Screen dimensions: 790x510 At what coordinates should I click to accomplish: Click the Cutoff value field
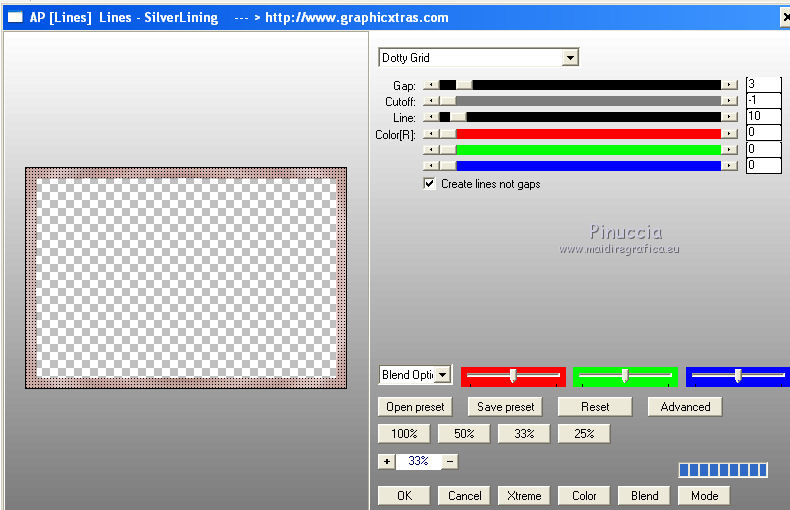pyautogui.click(x=763, y=100)
